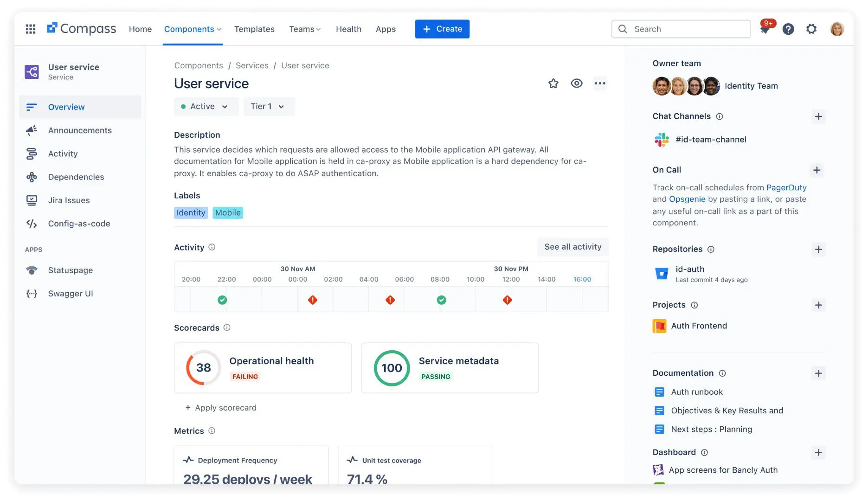
Task: Toggle the watch eye icon for User service
Action: (577, 83)
